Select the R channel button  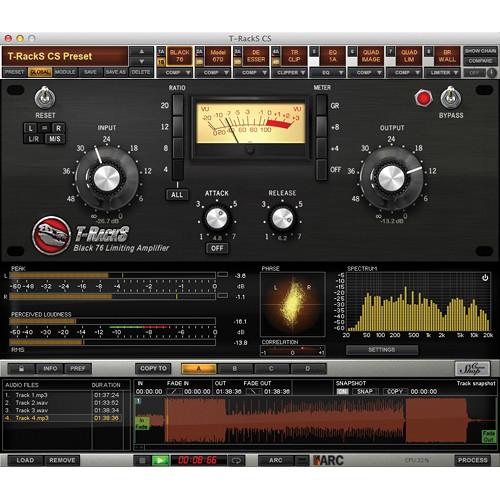[58, 128]
